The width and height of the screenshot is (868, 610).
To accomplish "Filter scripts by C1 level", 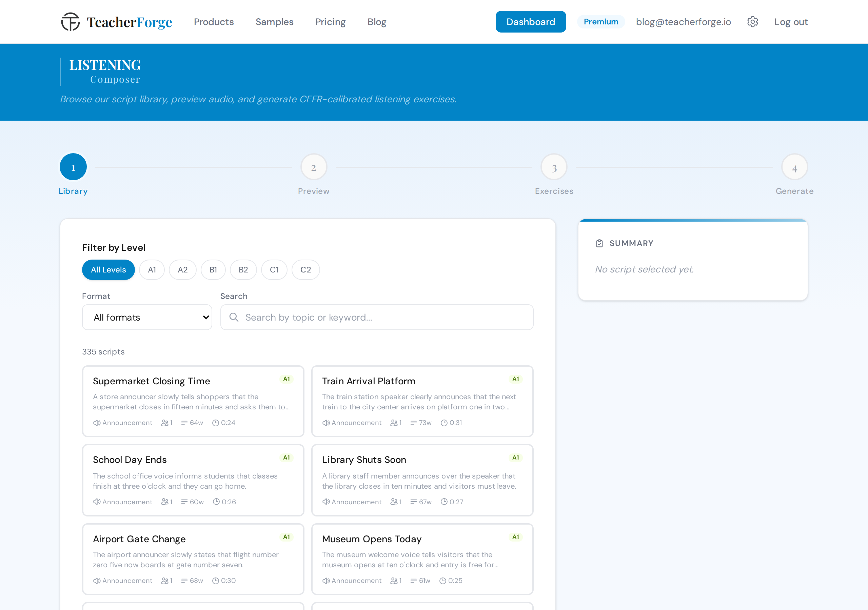I will [x=274, y=269].
